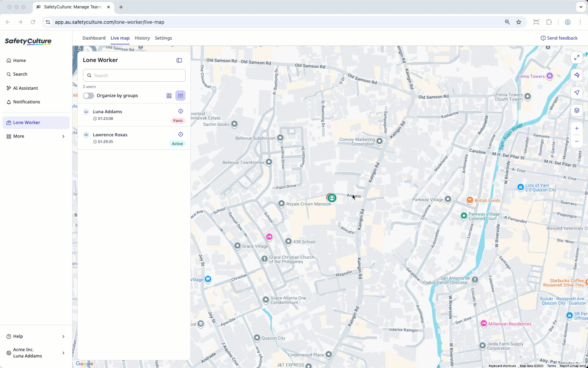
Task: Click the map recenter arrow icon
Action: pos(577,75)
